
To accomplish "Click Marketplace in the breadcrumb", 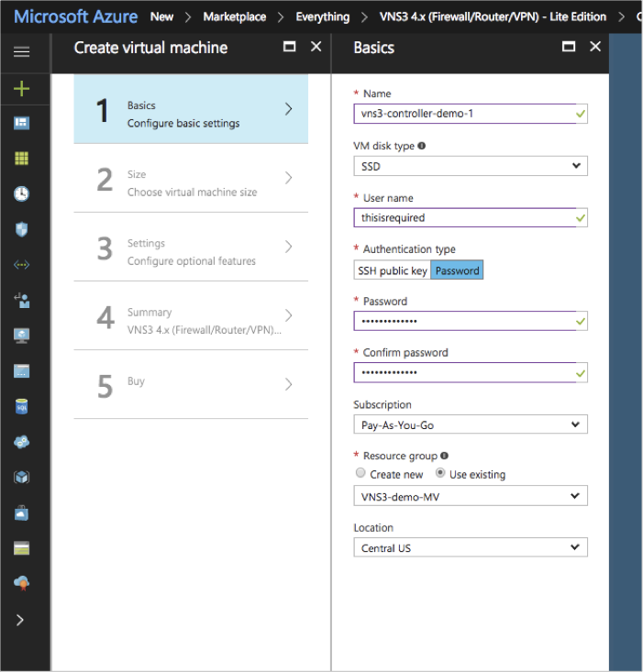I will click(233, 17).
